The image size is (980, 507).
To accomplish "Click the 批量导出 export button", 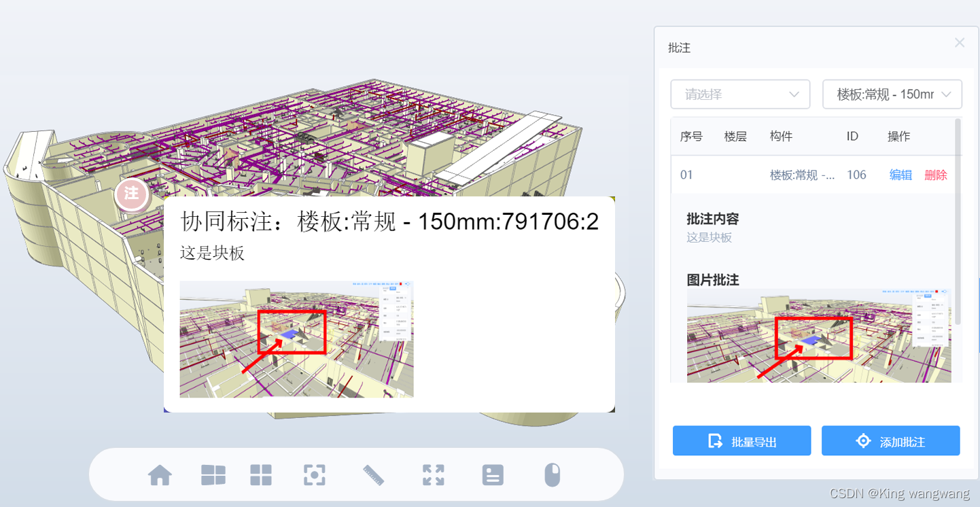I will 741,440.
